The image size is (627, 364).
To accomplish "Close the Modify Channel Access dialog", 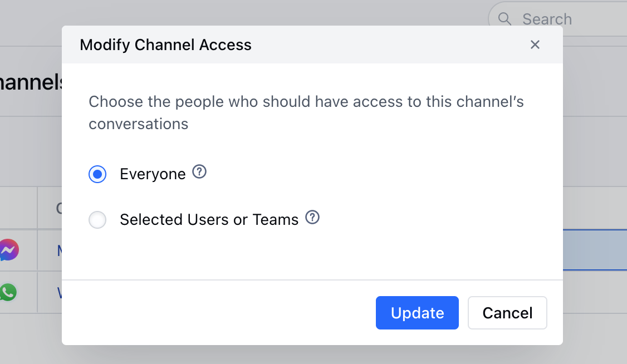I will pyautogui.click(x=535, y=45).
